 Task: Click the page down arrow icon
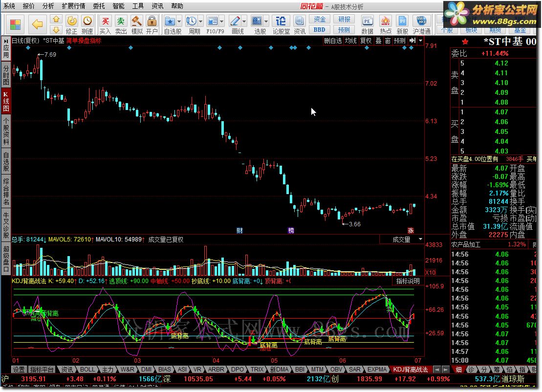point(56,29)
